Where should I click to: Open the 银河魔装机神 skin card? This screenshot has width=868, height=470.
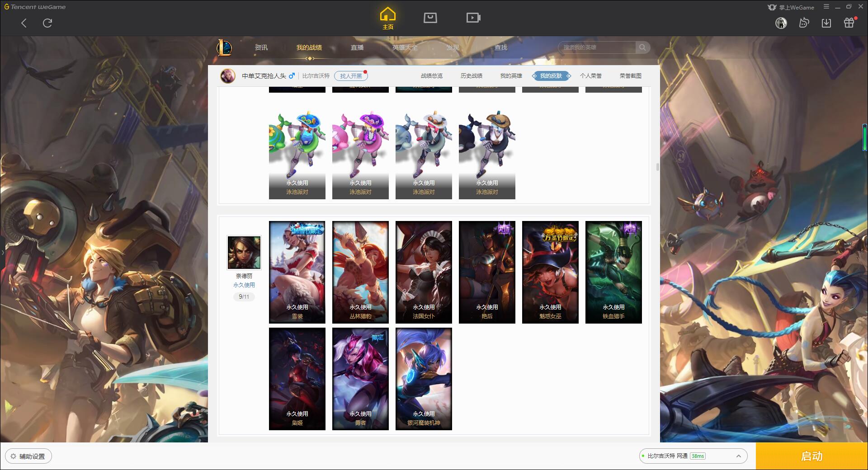424,379
